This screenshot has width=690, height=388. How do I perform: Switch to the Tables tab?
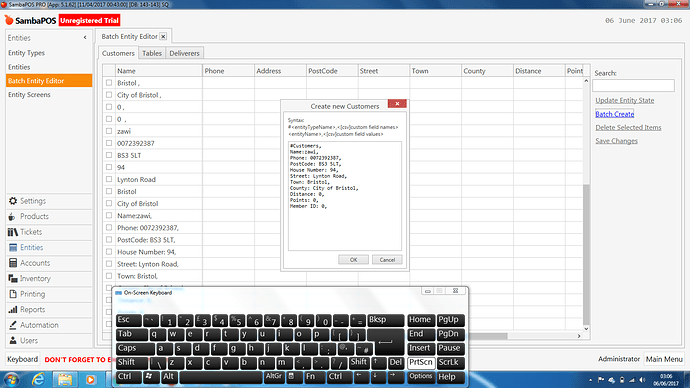pos(152,53)
